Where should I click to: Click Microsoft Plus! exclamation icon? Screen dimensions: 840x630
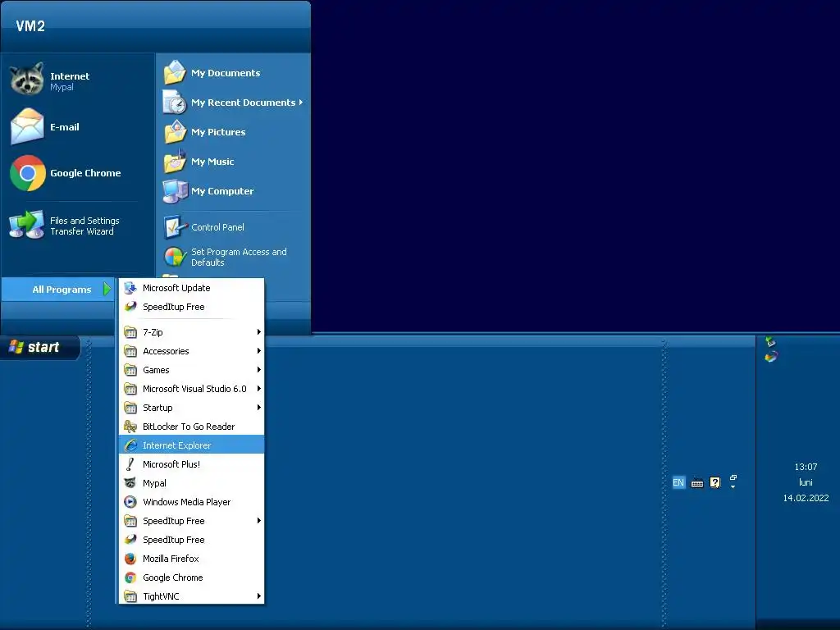[x=130, y=464]
